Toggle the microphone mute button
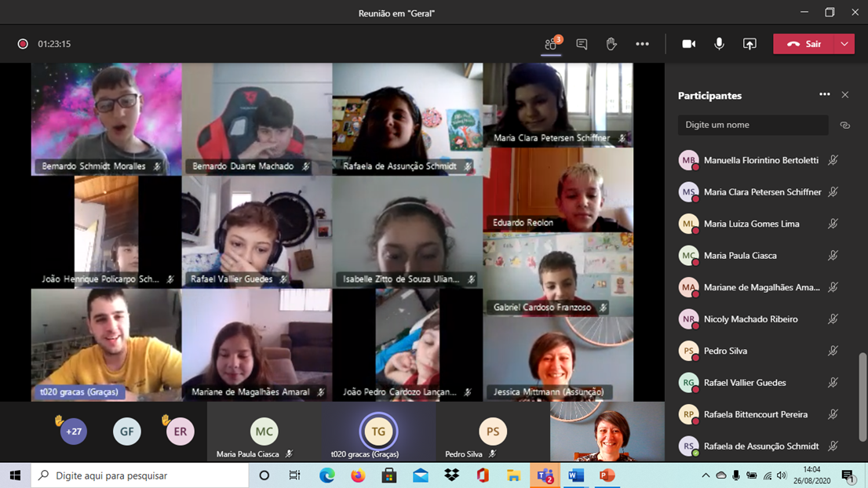Image resolution: width=868 pixels, height=488 pixels. point(719,44)
